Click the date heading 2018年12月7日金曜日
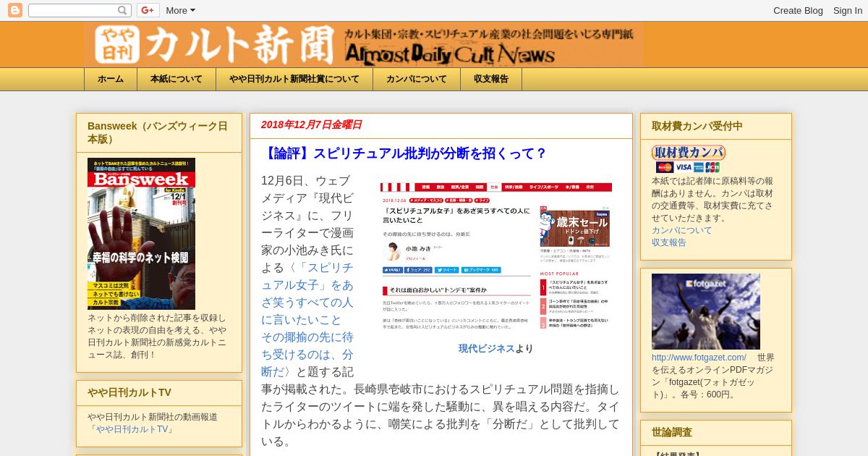Screen dimensions: 868x456 (x=311, y=124)
